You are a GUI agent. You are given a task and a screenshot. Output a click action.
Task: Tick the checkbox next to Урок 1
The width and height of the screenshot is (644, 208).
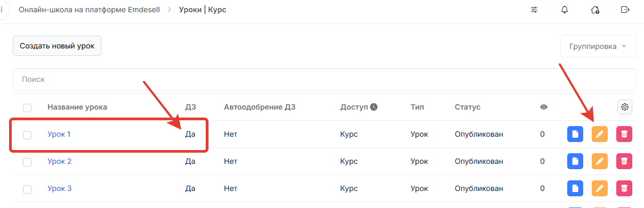[x=27, y=135]
